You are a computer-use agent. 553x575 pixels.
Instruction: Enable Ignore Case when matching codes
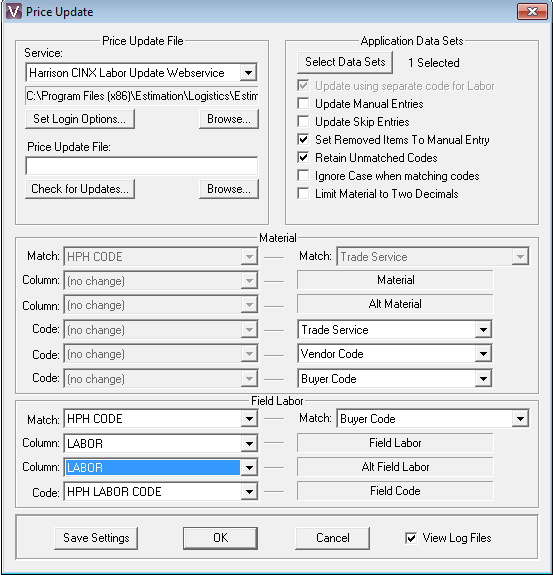303,176
